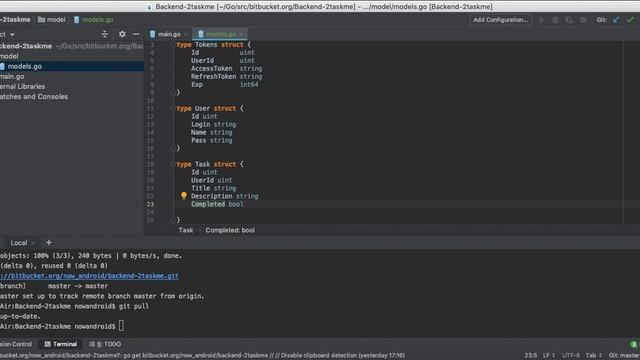
Task: Close the Local terminal tab
Action: 33,243
